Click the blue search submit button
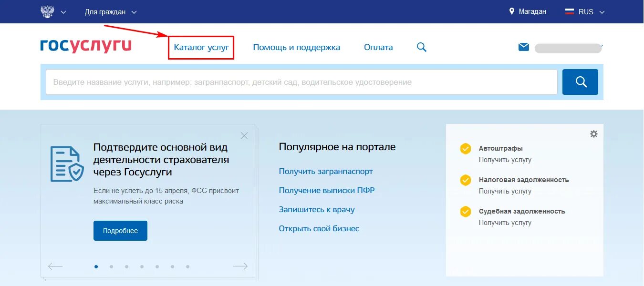This screenshot has width=644, height=286. (580, 82)
